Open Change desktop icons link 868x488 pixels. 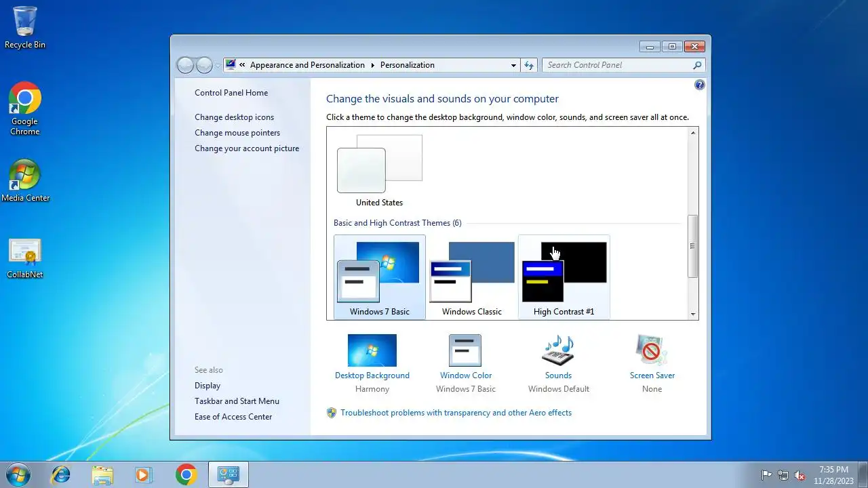235,117
